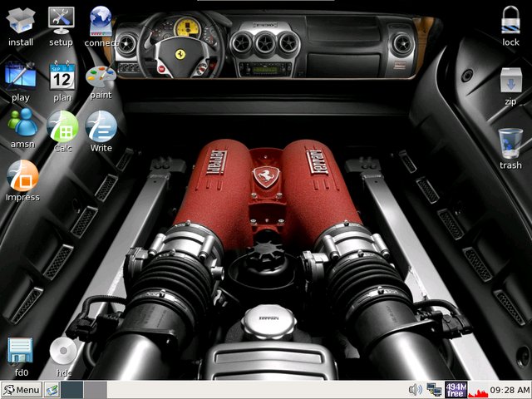
Task: Launch the paint application icon
Action: [101, 76]
